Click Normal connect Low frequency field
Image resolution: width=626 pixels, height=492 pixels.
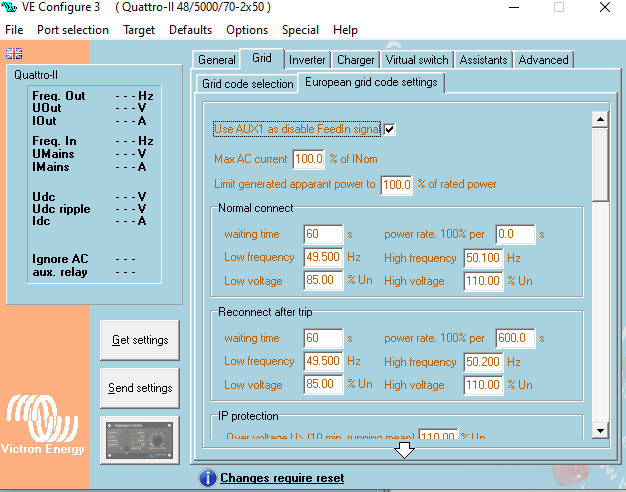[x=323, y=257]
